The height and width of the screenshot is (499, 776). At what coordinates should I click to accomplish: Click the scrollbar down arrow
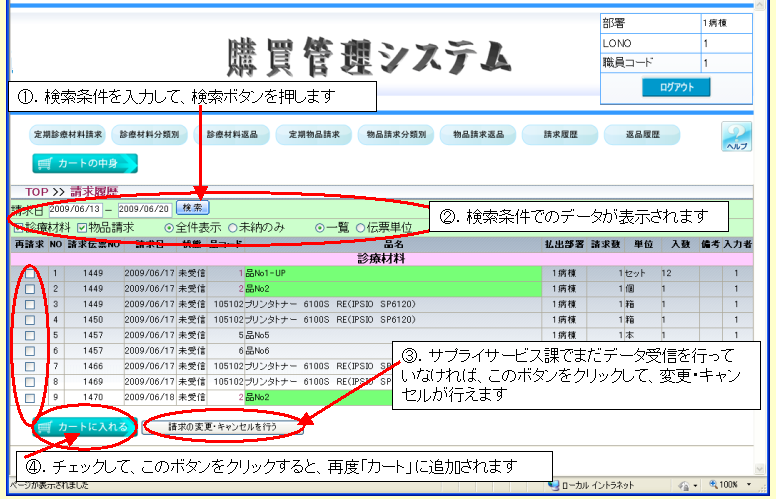pos(760,468)
